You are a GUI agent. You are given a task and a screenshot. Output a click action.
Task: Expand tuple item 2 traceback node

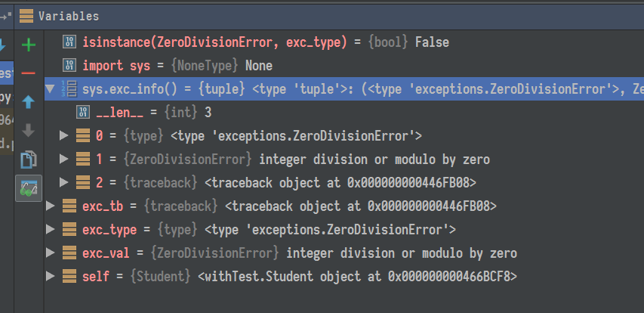point(64,182)
